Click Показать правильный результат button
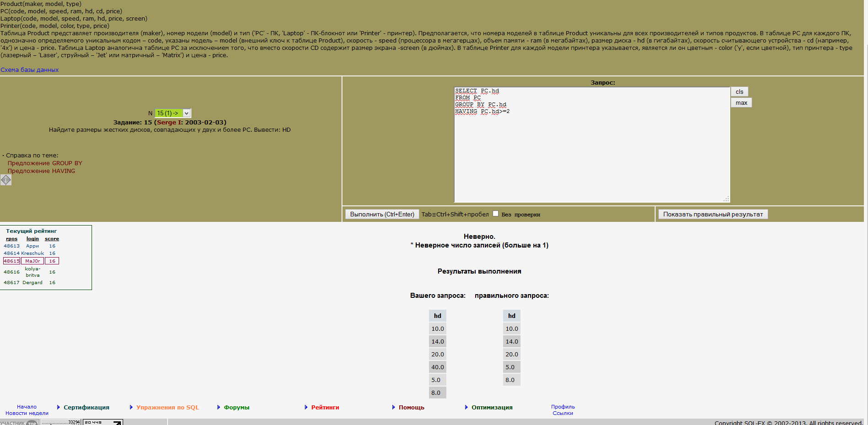Viewport: 868px width, 425px height. coord(713,214)
